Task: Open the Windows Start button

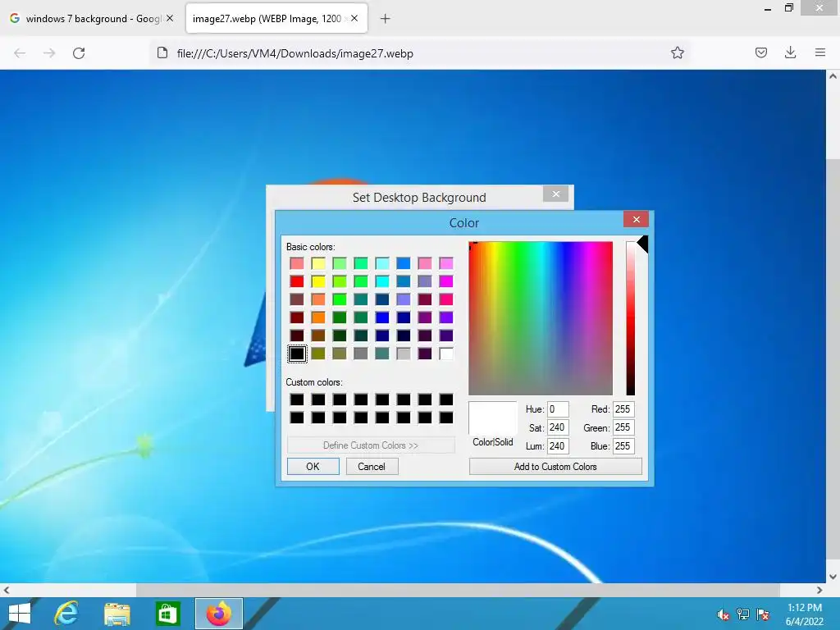Action: click(x=20, y=614)
